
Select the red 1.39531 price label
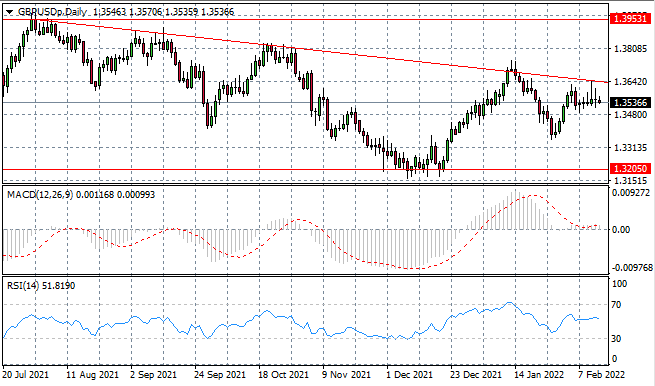coord(630,19)
